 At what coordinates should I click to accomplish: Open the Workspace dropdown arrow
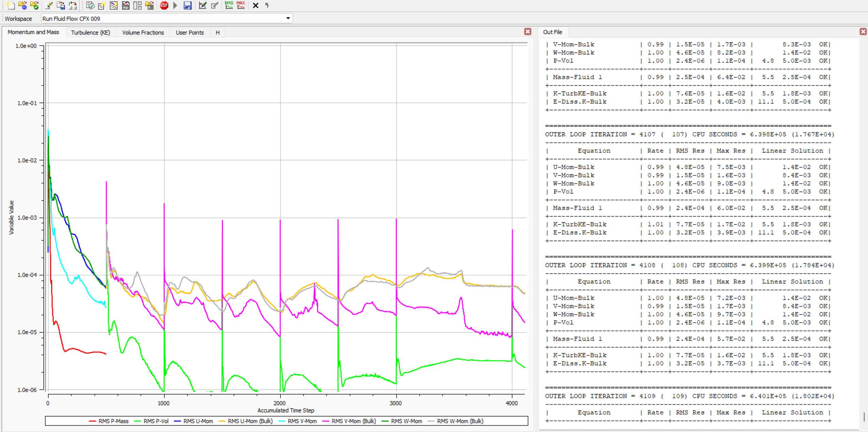(288, 18)
